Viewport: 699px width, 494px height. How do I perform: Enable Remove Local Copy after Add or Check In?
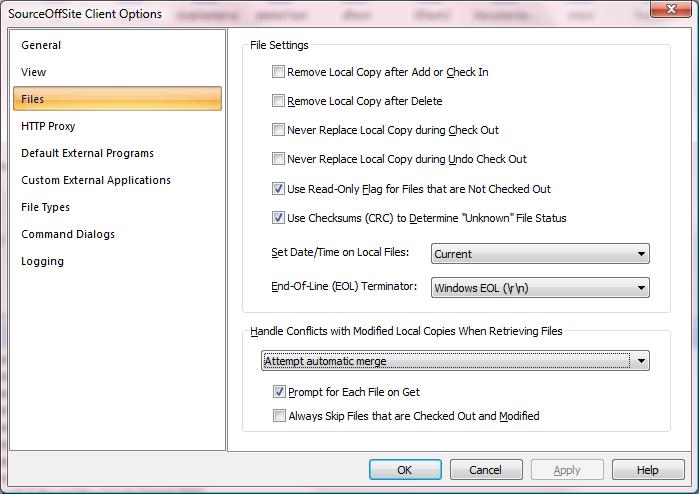279,72
